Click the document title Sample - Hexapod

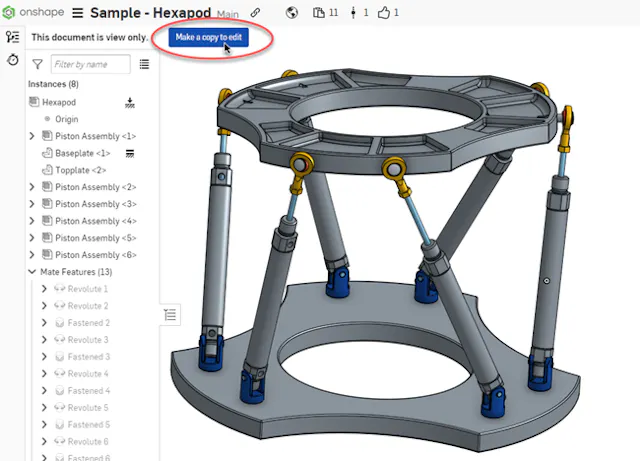point(151,13)
